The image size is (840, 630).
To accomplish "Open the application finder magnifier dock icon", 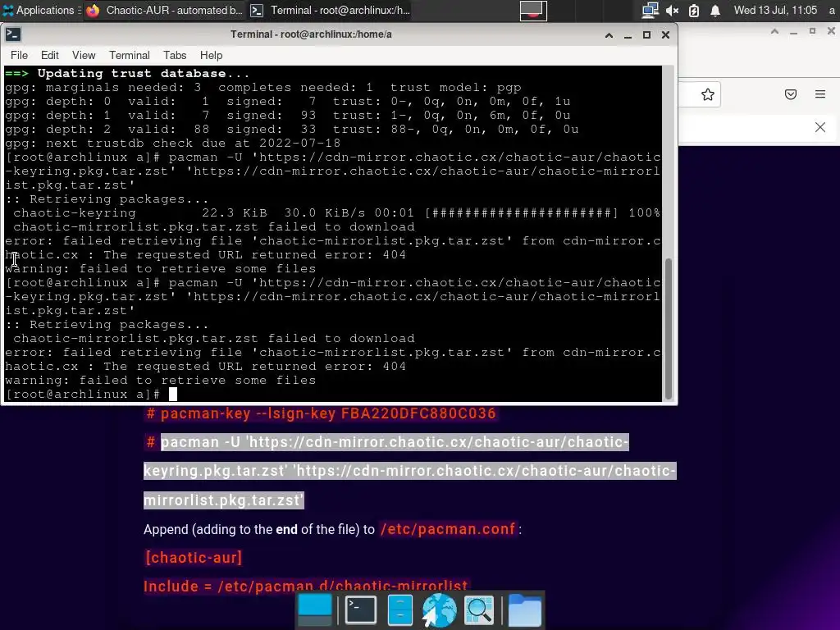I will [x=479, y=610].
